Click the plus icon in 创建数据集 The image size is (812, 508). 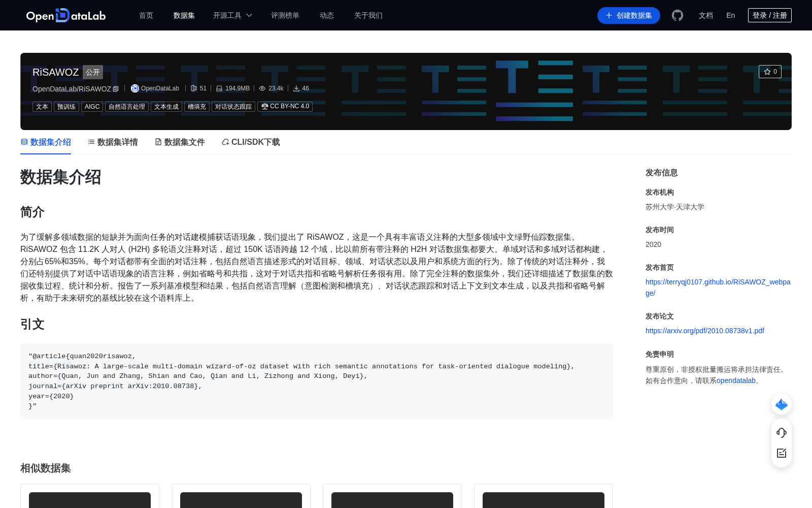point(609,15)
